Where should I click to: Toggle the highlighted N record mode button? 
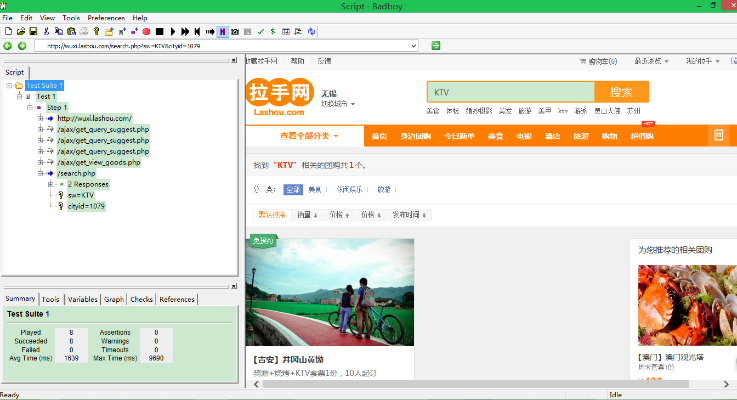pos(222,32)
